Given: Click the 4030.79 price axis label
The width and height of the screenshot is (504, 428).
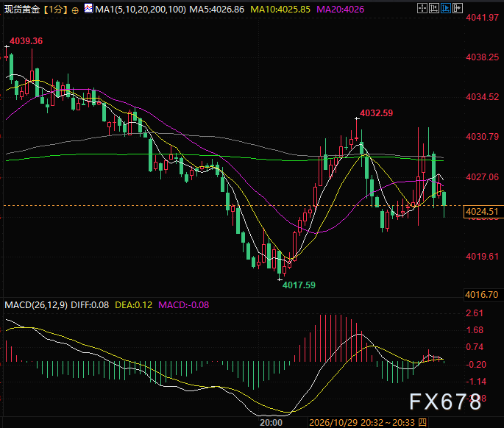Looking at the screenshot, I should (x=483, y=137).
